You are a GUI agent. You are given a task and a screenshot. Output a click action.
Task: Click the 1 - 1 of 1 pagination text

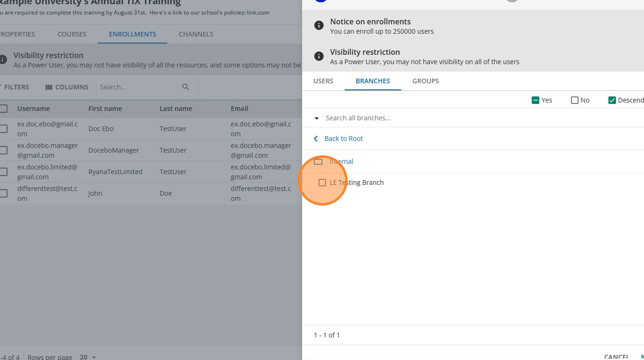(x=327, y=335)
